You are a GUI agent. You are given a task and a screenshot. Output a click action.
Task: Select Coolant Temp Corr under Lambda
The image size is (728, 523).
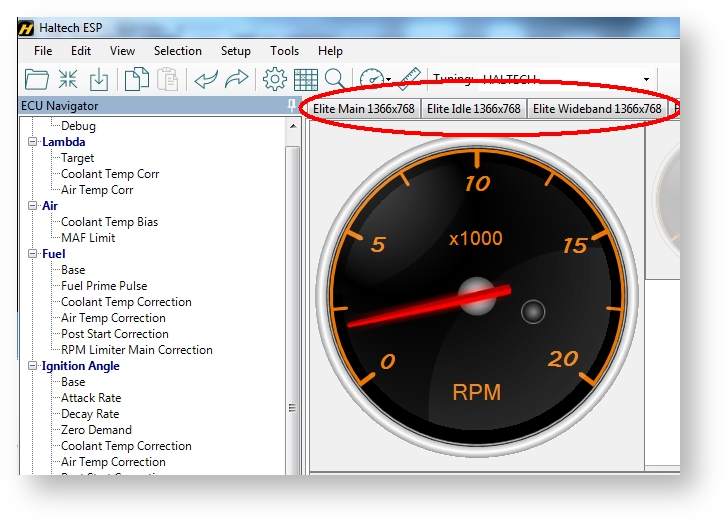[110, 174]
